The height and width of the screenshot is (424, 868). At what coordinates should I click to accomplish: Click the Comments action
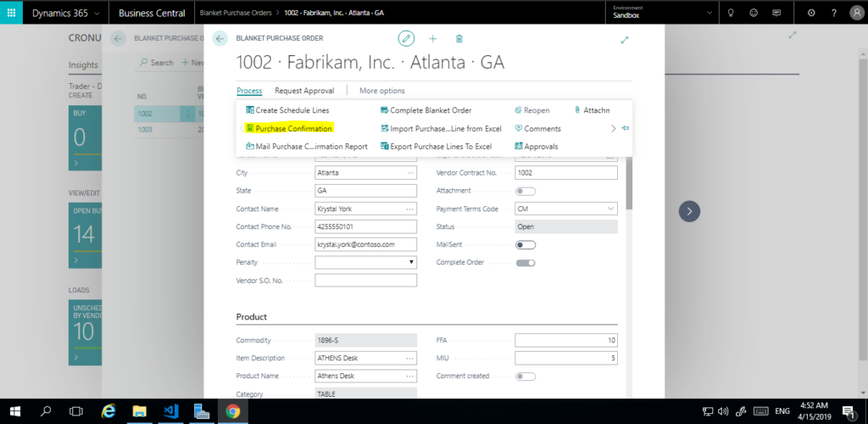(537, 128)
